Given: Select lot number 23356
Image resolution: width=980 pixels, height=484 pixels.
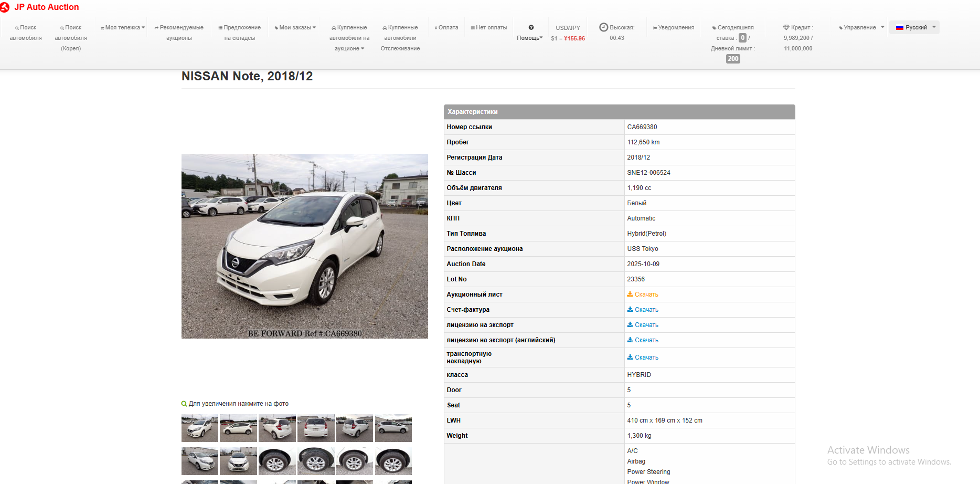Looking at the screenshot, I should [x=636, y=279].
